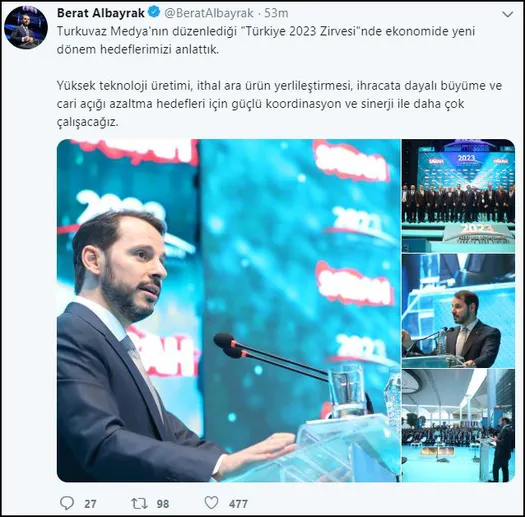Like the tweet with heart icon
This screenshot has height=517, width=525.
click(x=211, y=503)
